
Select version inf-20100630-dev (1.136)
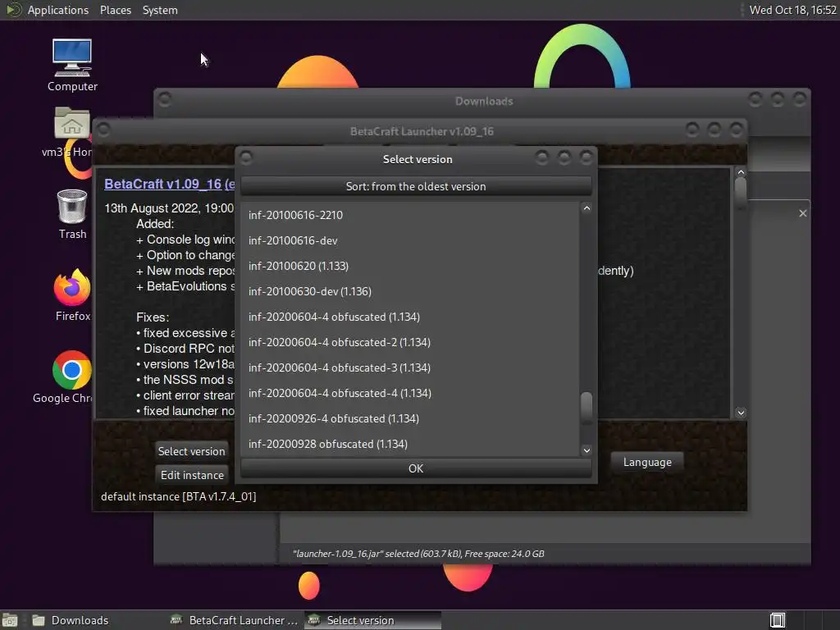(x=410, y=291)
